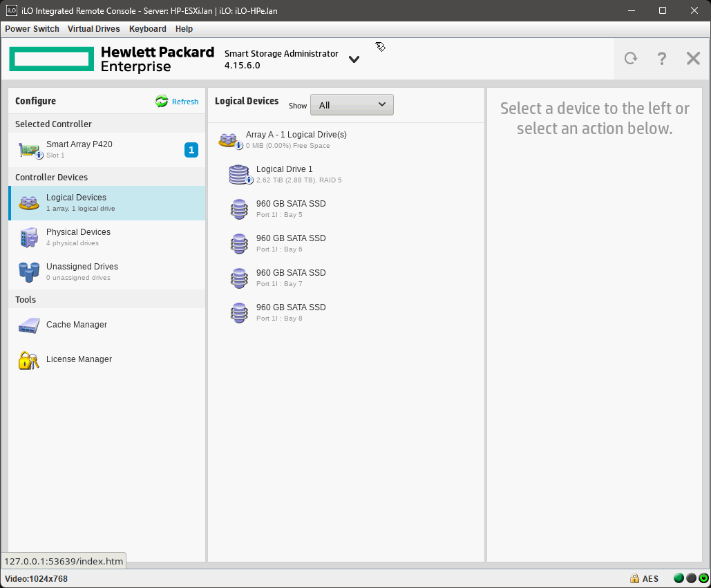Viewport: 711px width, 588px height.
Task: Open the Show filter dropdown set to All
Action: [x=352, y=105]
